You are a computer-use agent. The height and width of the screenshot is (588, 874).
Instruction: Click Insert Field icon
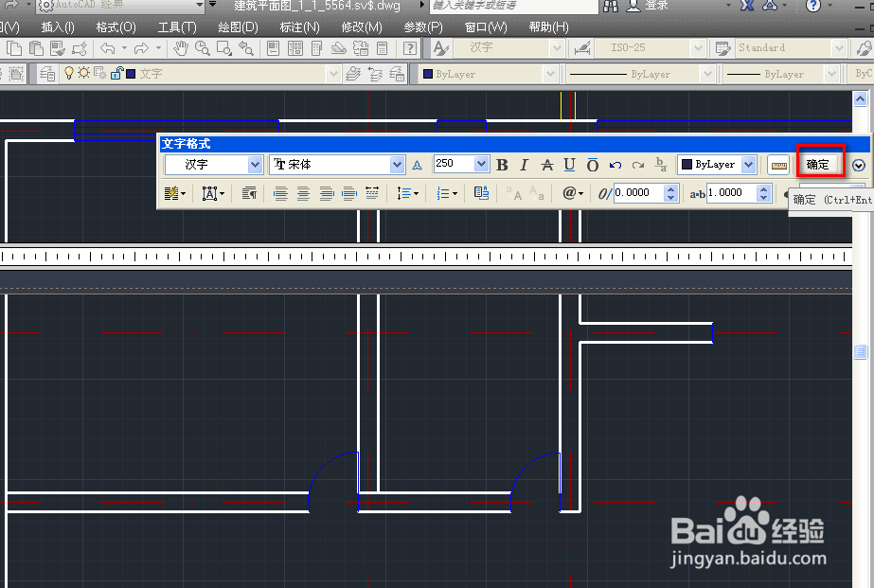[482, 193]
